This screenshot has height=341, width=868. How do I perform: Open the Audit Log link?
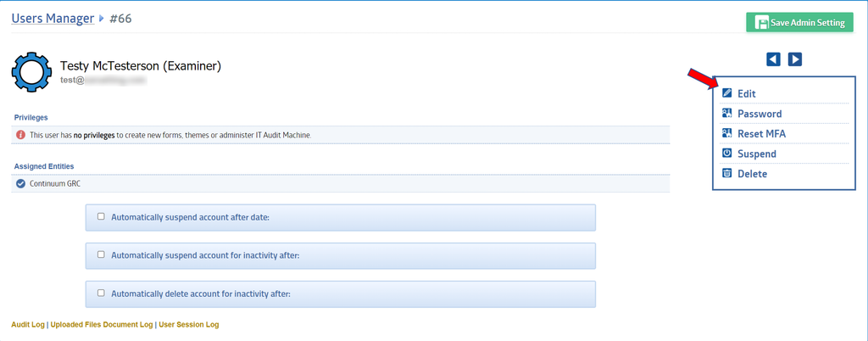[28, 324]
